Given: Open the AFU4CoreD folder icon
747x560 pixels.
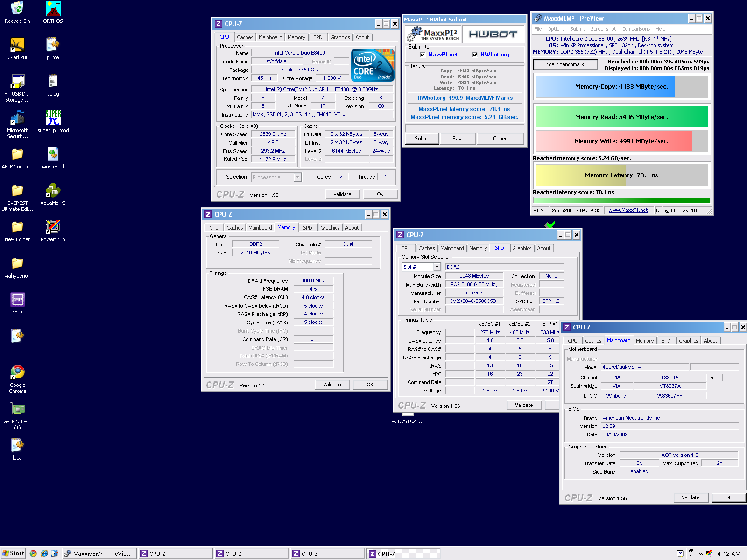Looking at the screenshot, I should click(x=17, y=158).
